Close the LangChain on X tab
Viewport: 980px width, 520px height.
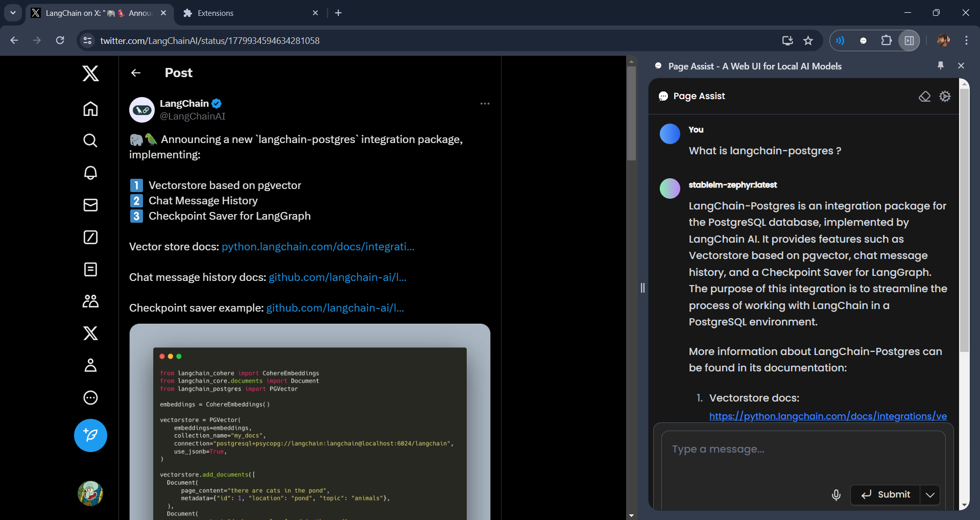coord(163,13)
